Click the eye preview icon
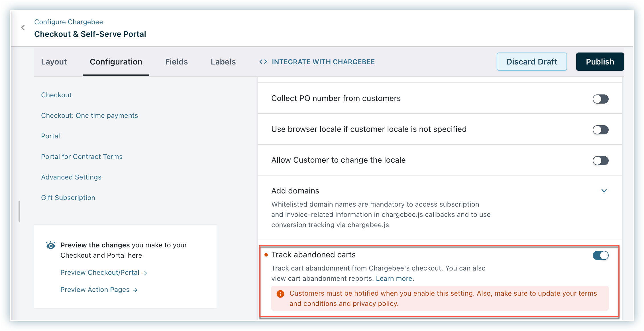 (51, 245)
